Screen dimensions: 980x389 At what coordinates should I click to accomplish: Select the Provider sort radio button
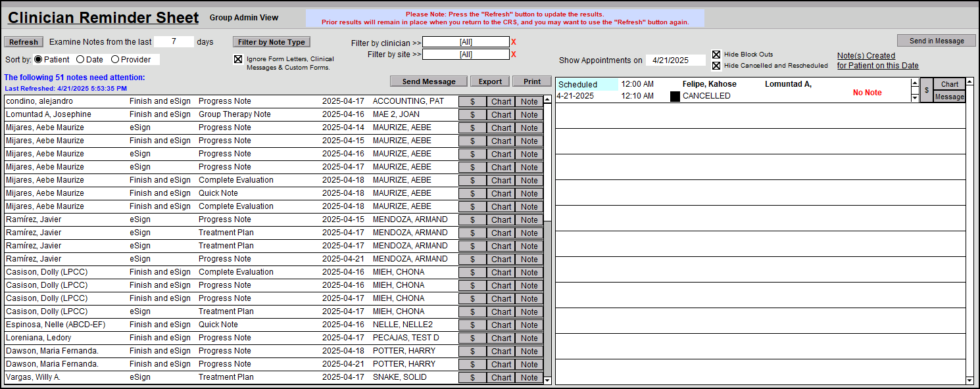[x=115, y=60]
